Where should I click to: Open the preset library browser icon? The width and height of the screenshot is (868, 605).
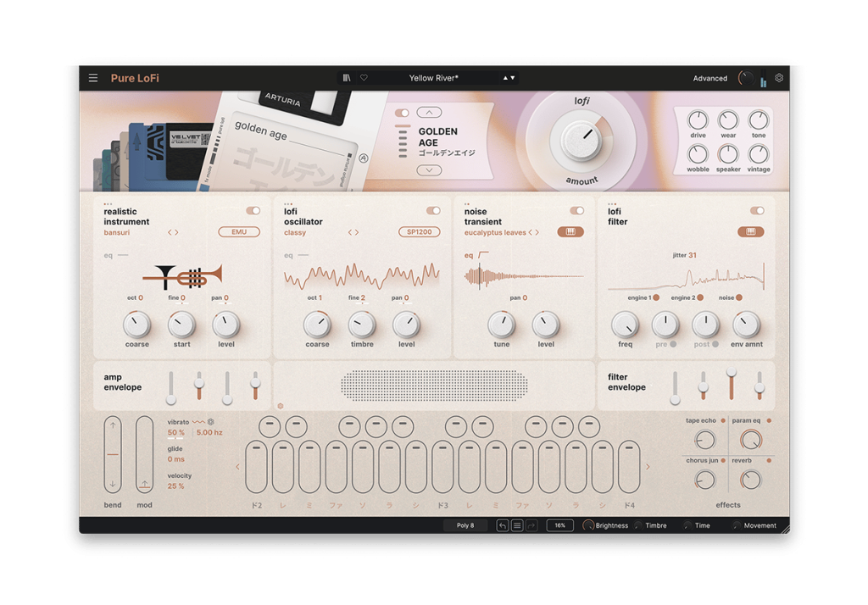[347, 77]
